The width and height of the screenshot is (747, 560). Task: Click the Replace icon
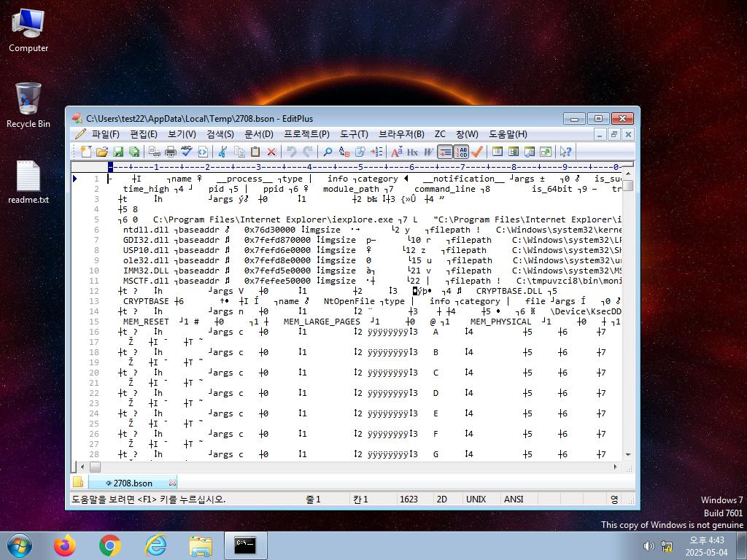344,152
